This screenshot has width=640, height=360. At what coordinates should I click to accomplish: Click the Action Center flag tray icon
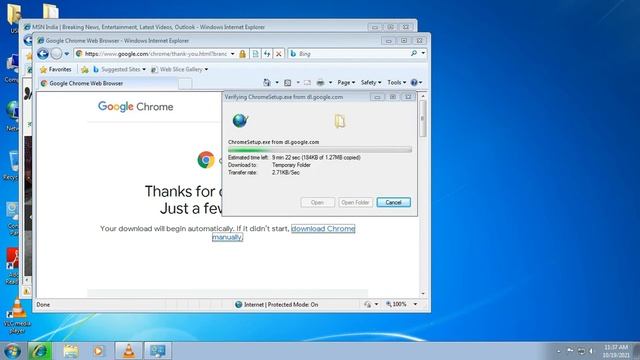click(x=570, y=351)
